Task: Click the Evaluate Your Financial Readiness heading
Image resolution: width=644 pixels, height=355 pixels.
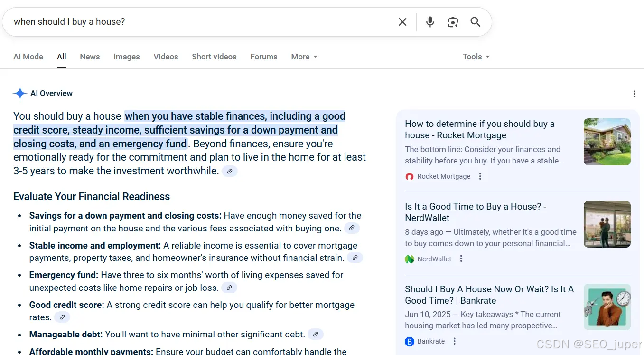Action: (x=92, y=197)
